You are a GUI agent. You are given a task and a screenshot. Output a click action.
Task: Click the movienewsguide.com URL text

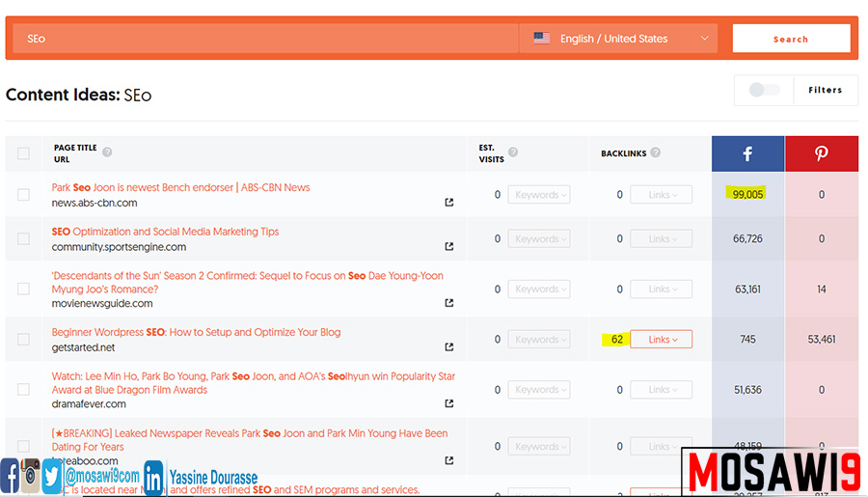pos(102,303)
